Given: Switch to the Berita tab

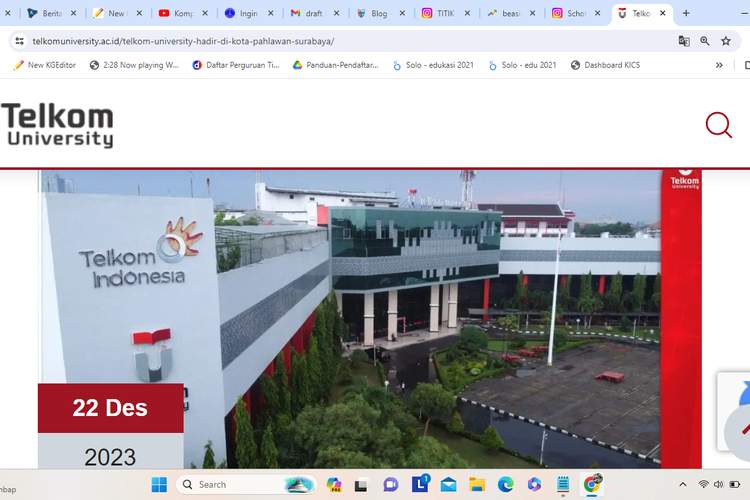Looking at the screenshot, I should (45, 13).
